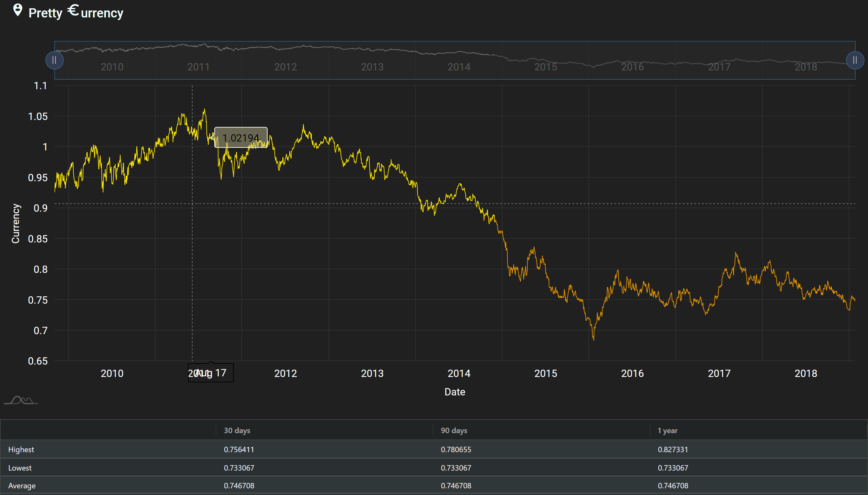Click the 90 days Highest value 0.780655
The width and height of the screenshot is (868, 495).
pos(456,449)
